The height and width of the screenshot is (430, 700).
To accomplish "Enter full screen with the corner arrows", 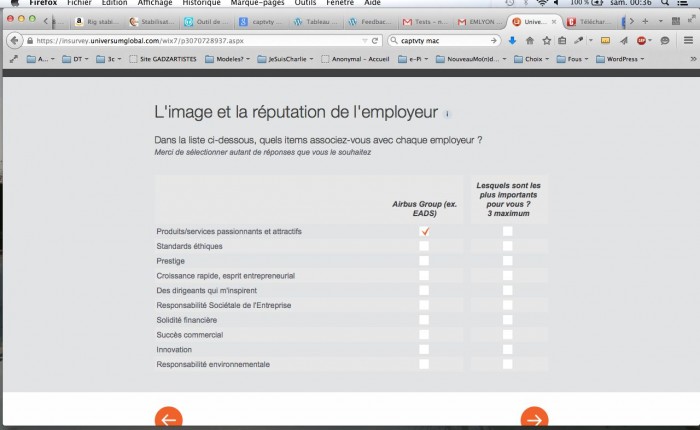I will click(692, 19).
